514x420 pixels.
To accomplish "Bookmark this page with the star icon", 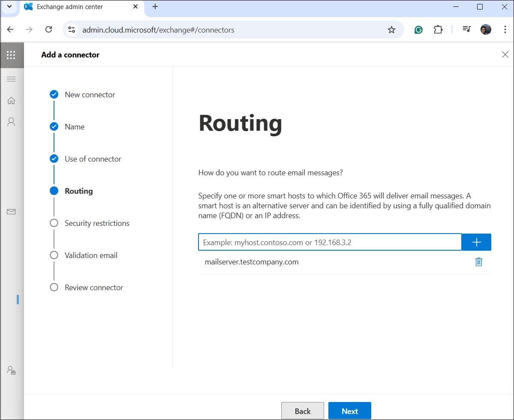I will (x=391, y=30).
